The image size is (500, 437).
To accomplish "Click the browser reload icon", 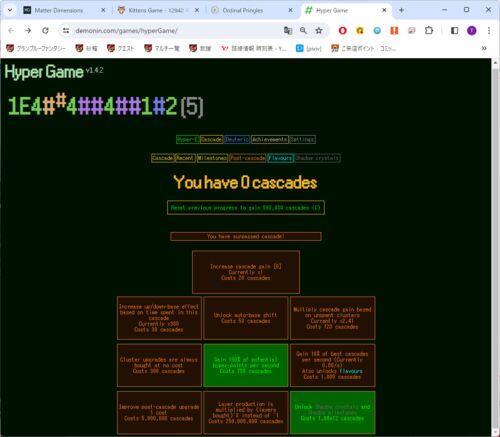I will coord(45,31).
